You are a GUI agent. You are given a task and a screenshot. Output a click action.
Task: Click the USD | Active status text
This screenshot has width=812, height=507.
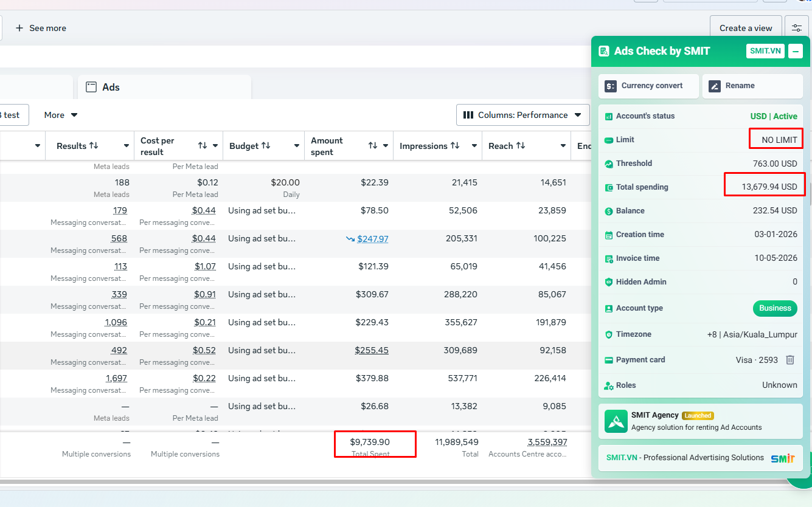coord(774,116)
